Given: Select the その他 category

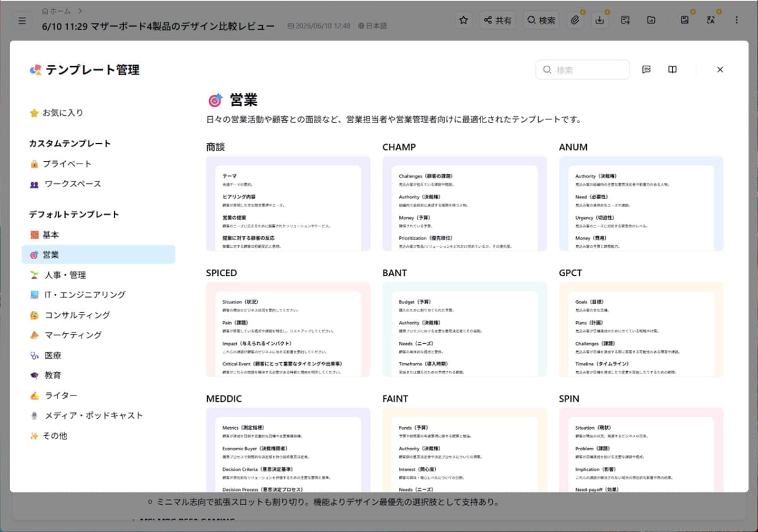Looking at the screenshot, I should click(x=99, y=435).
